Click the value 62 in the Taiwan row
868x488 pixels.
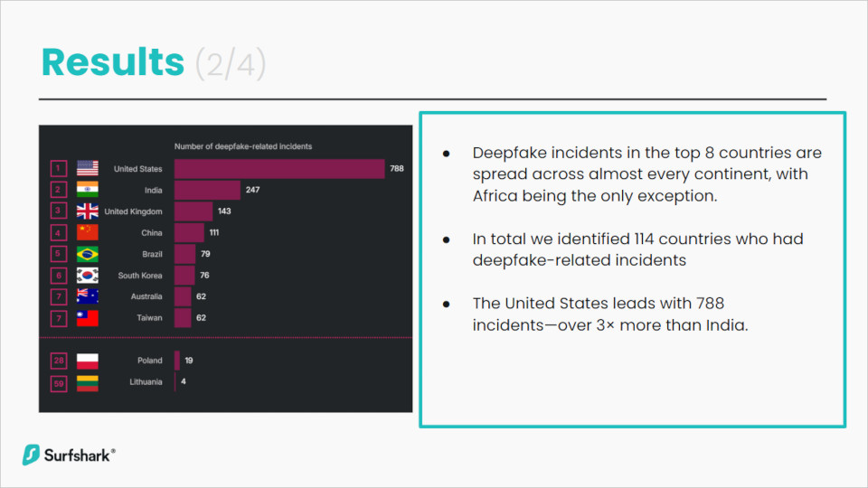coord(201,318)
